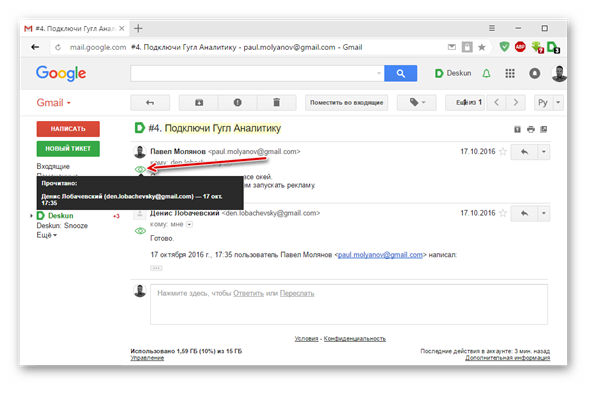Reload the page with the refresh icon
Viewport: 606px width, 404px height.
pyautogui.click(x=58, y=47)
